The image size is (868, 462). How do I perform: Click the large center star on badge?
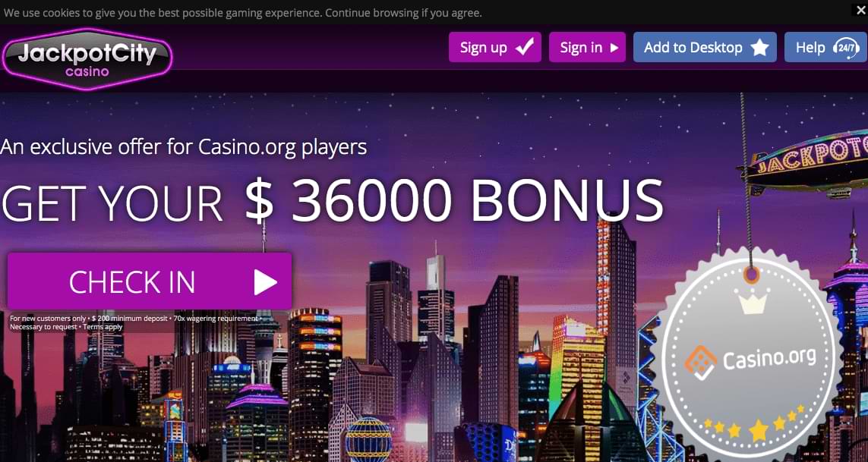759,430
